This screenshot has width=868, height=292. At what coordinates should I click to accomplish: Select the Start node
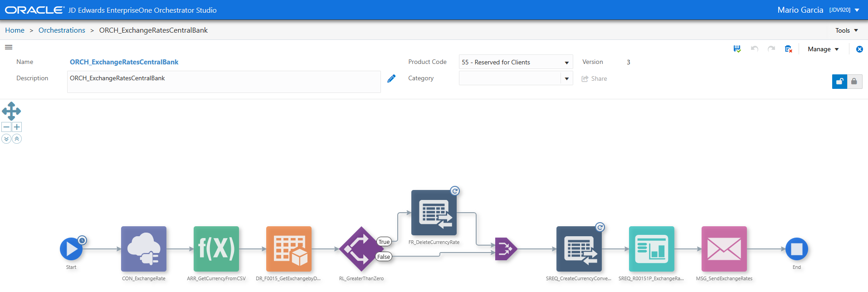(x=71, y=249)
